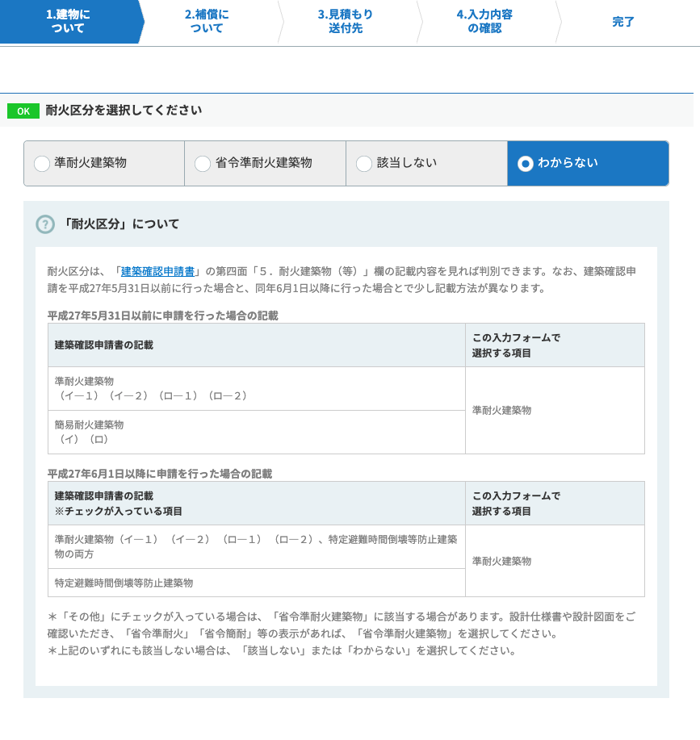Jump to step 4.入力内容の確認 tab
700x740 pixels.
(x=484, y=22)
